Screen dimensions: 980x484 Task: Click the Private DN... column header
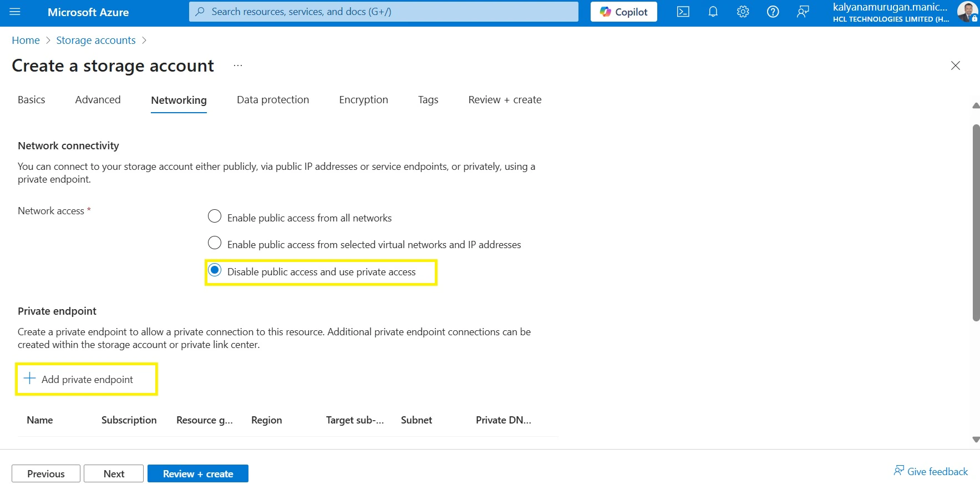point(504,420)
